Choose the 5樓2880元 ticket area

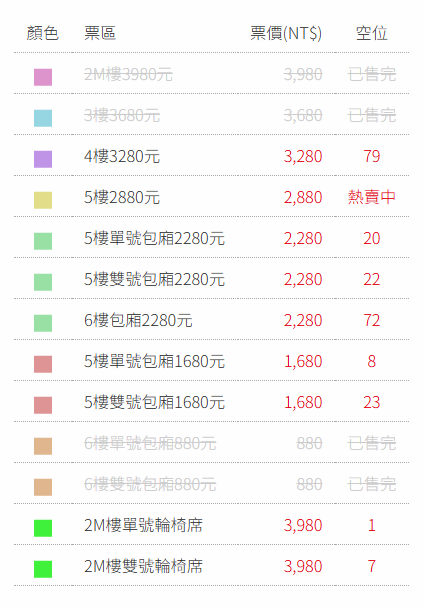coord(211,197)
